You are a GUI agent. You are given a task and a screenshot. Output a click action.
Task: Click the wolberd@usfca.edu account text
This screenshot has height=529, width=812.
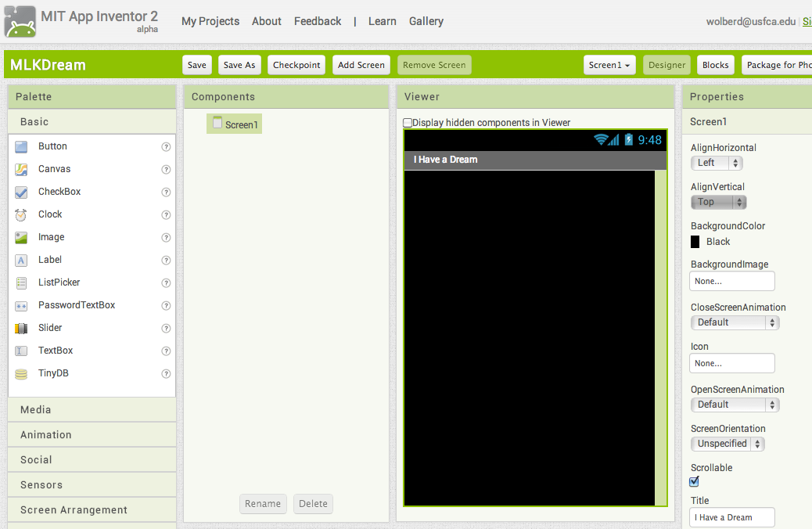point(750,22)
